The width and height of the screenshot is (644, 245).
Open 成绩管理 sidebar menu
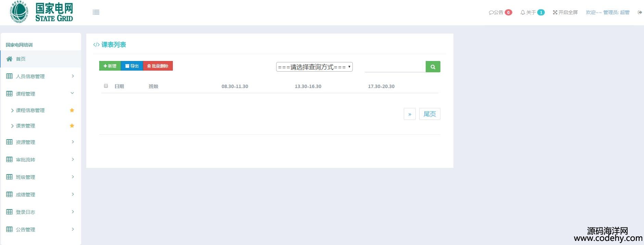pos(41,195)
